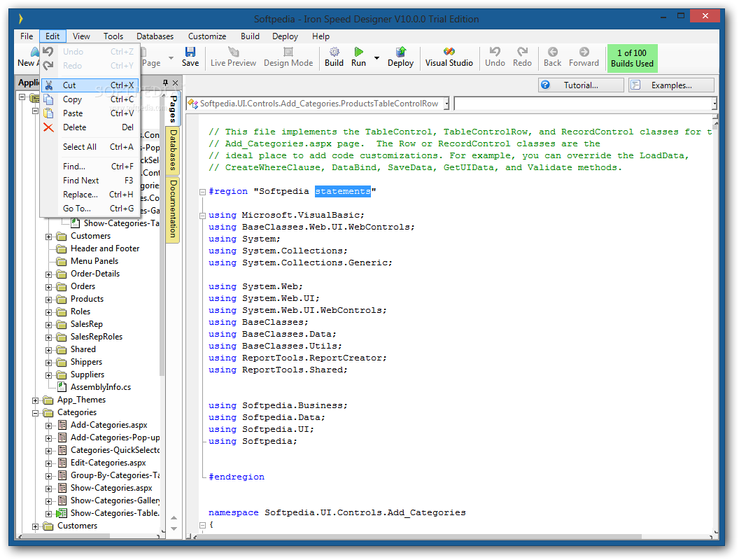Choose Replace... in the Edit menu

pyautogui.click(x=90, y=195)
